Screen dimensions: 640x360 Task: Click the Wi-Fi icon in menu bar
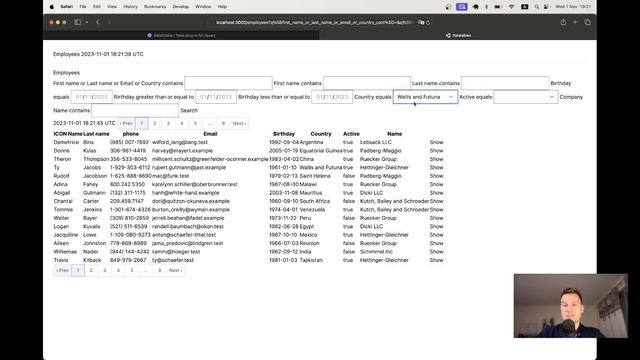point(511,7)
